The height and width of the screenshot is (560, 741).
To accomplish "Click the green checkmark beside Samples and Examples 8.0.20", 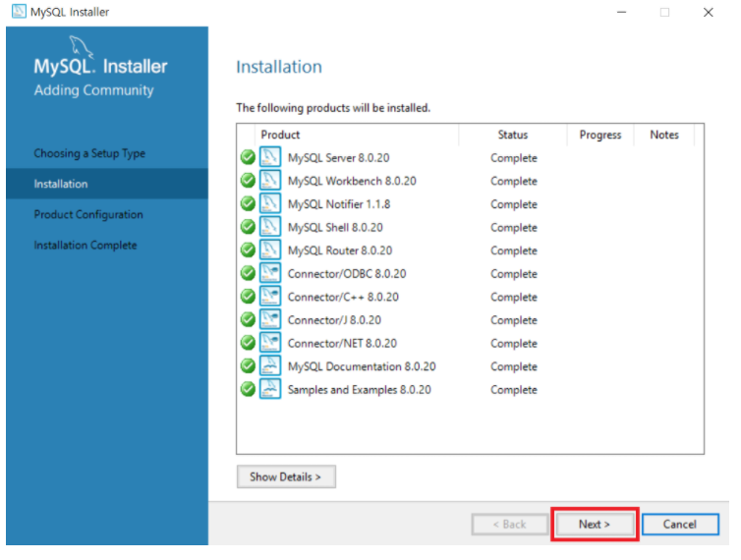I will (x=248, y=389).
